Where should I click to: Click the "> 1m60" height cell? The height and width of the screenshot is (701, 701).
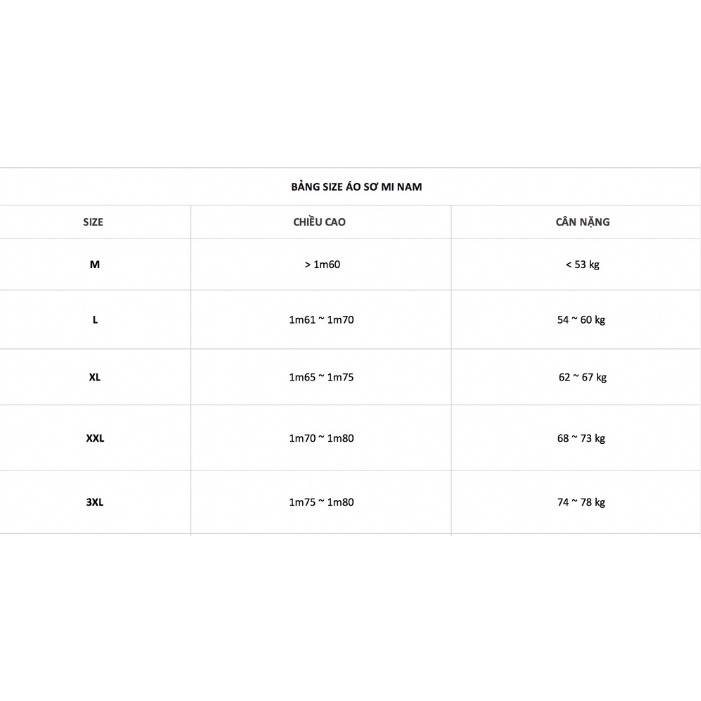(x=321, y=265)
